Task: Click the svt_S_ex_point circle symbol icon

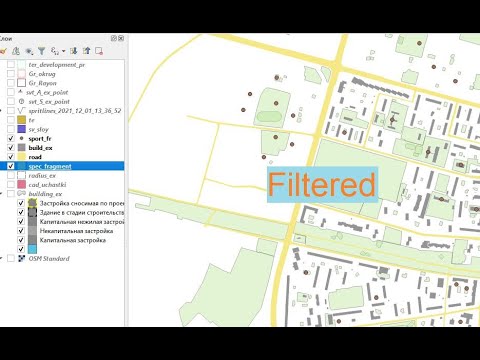Action: click(x=22, y=101)
